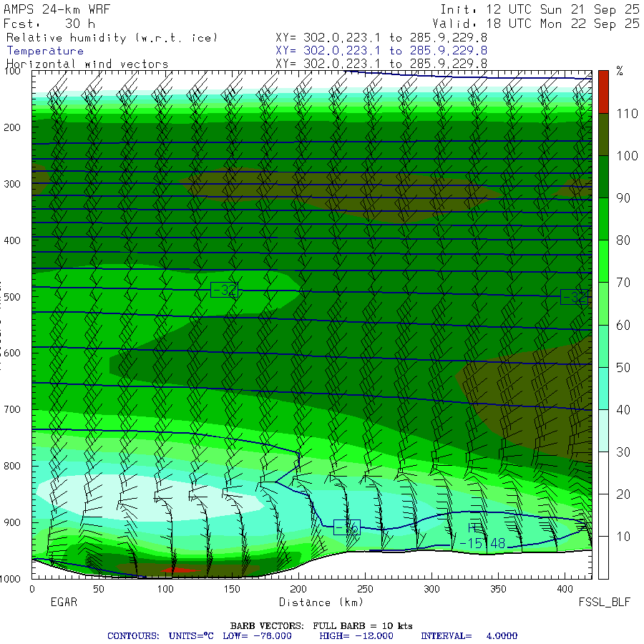This screenshot has width=644, height=644.
Task: Click the red swatch atop the humidity colorbar
Action: click(x=605, y=91)
